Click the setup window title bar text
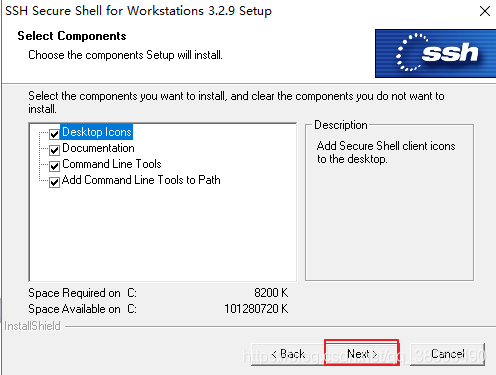Screen dimensions: 496x375 click(138, 11)
